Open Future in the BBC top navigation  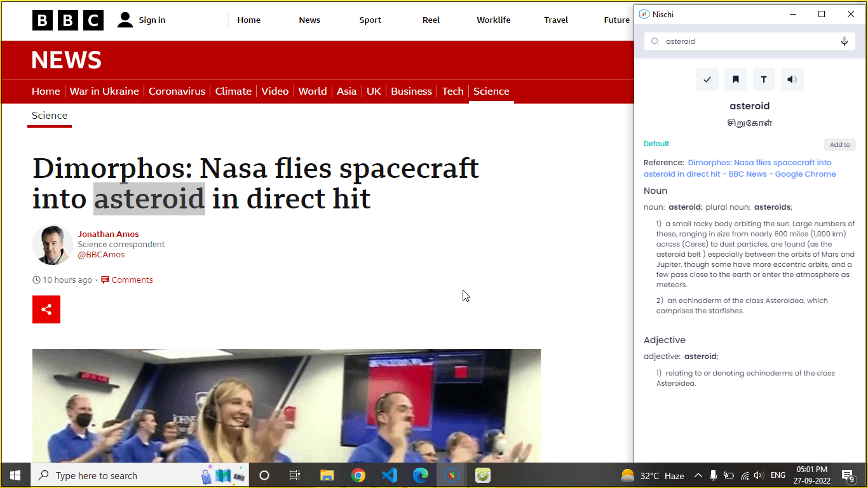(616, 20)
